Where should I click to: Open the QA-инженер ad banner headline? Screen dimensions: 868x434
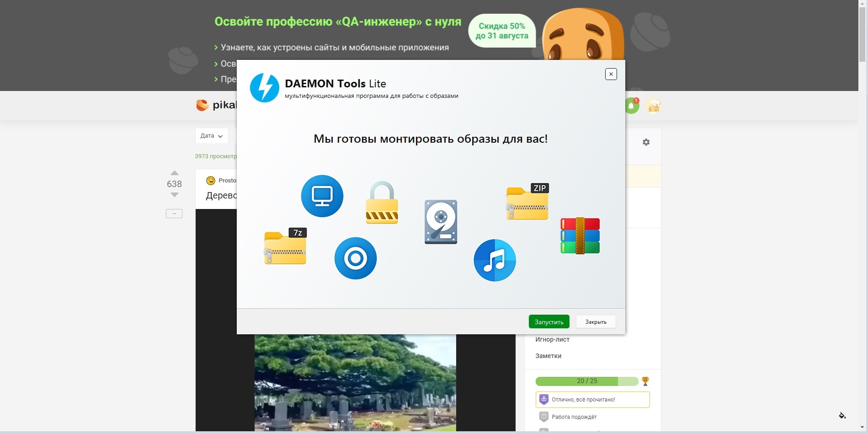click(x=338, y=21)
